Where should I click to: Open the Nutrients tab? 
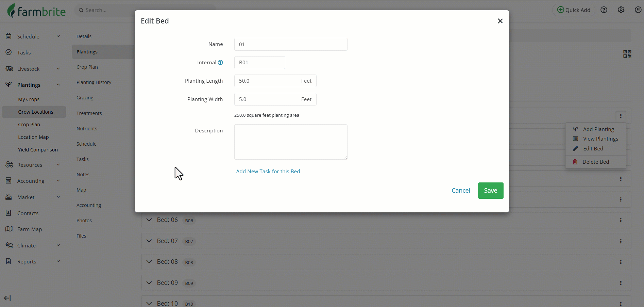point(87,129)
